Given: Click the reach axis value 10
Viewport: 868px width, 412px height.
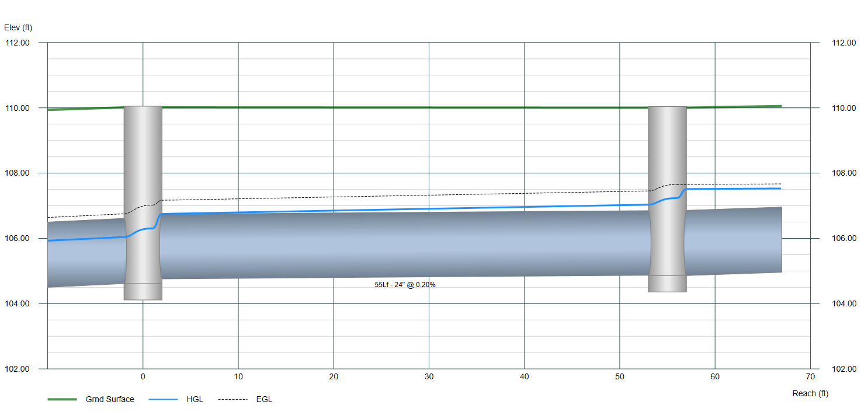Looking at the screenshot, I should tap(238, 378).
